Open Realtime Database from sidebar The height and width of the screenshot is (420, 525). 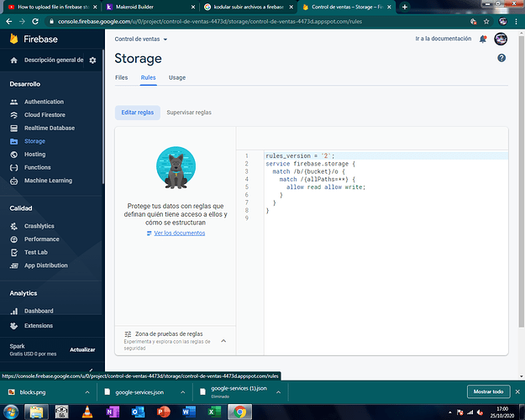click(49, 129)
